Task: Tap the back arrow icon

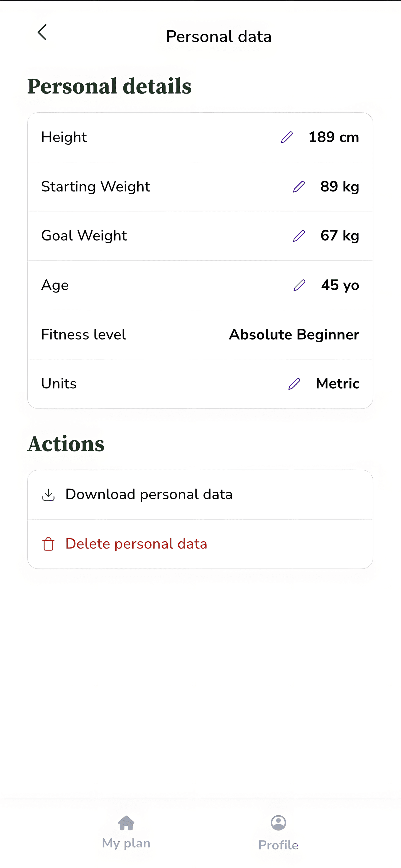Action: 42,32
